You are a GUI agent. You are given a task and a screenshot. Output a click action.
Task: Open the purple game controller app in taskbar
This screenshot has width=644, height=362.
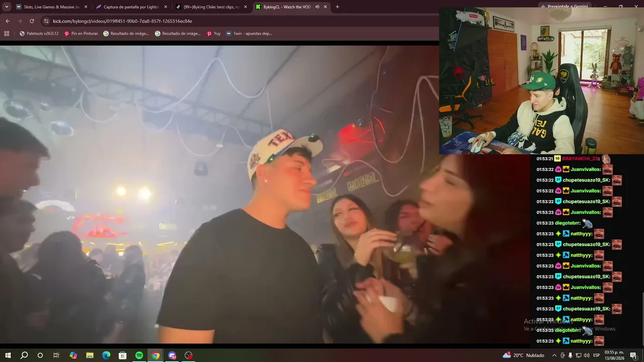coord(173,355)
